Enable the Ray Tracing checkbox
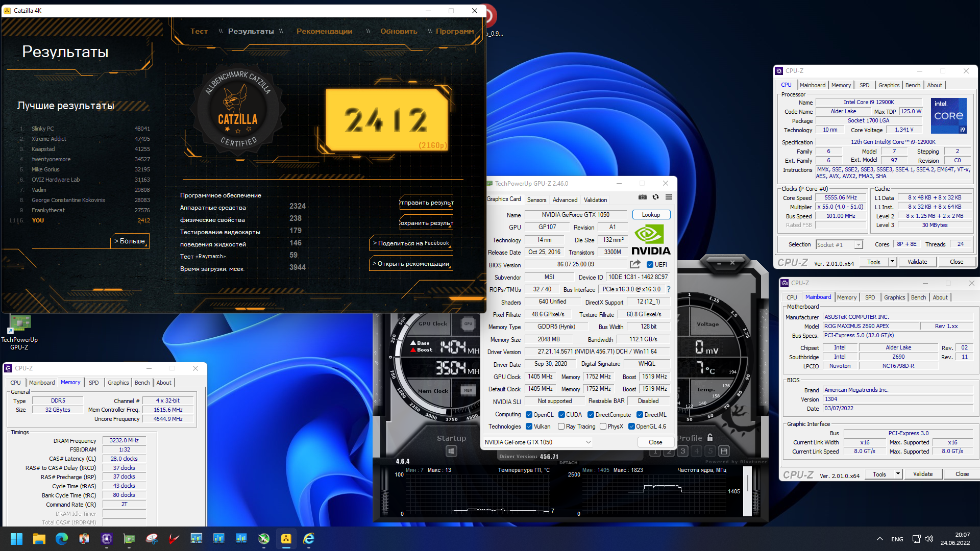The height and width of the screenshot is (551, 980). point(561,427)
